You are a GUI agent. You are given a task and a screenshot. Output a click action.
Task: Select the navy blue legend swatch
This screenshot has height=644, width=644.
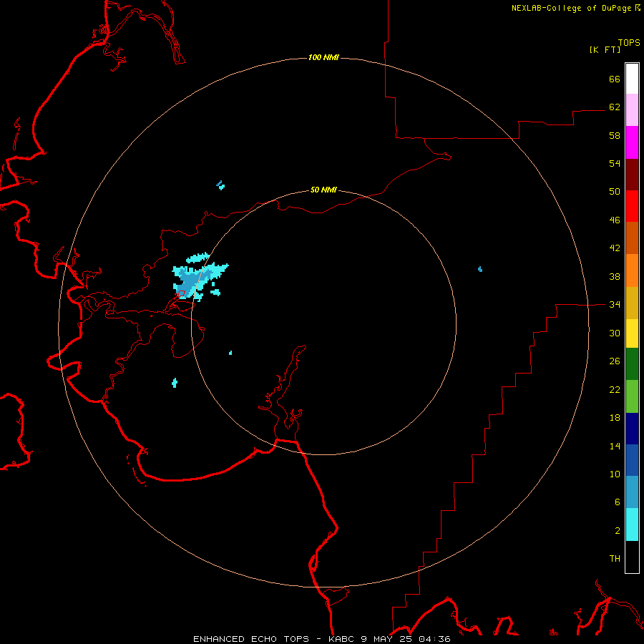click(x=632, y=429)
